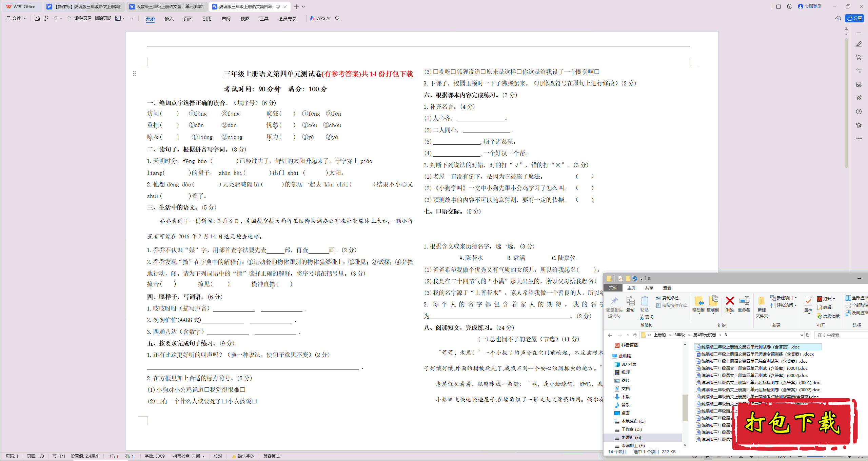Click 属性 properties icon in Explorer
The image size is (868, 461).
tap(808, 301)
